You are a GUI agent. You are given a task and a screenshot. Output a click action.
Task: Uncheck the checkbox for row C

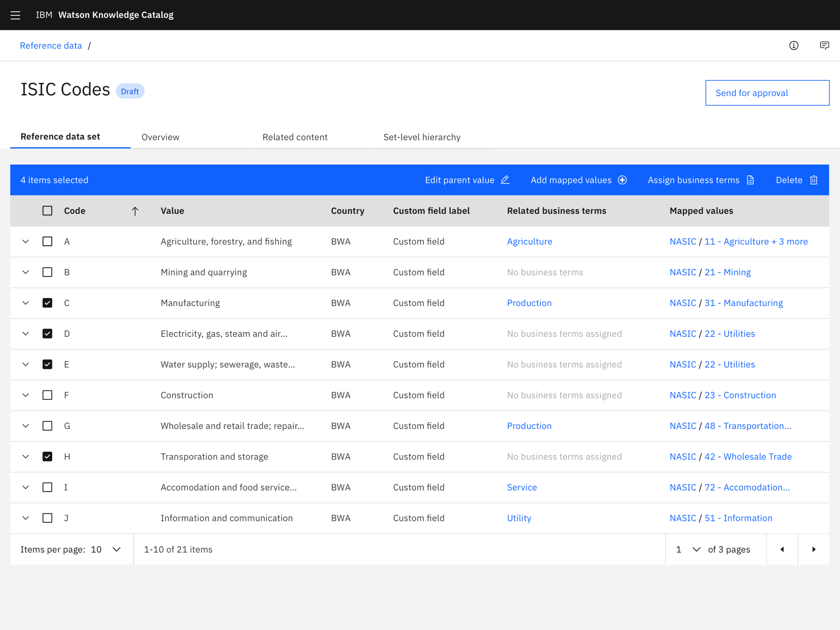point(47,303)
